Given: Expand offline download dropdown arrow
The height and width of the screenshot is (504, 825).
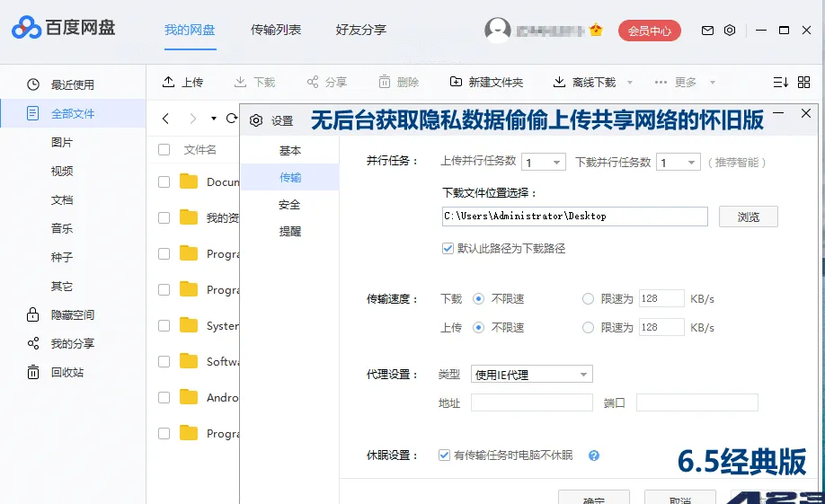Looking at the screenshot, I should (x=630, y=83).
